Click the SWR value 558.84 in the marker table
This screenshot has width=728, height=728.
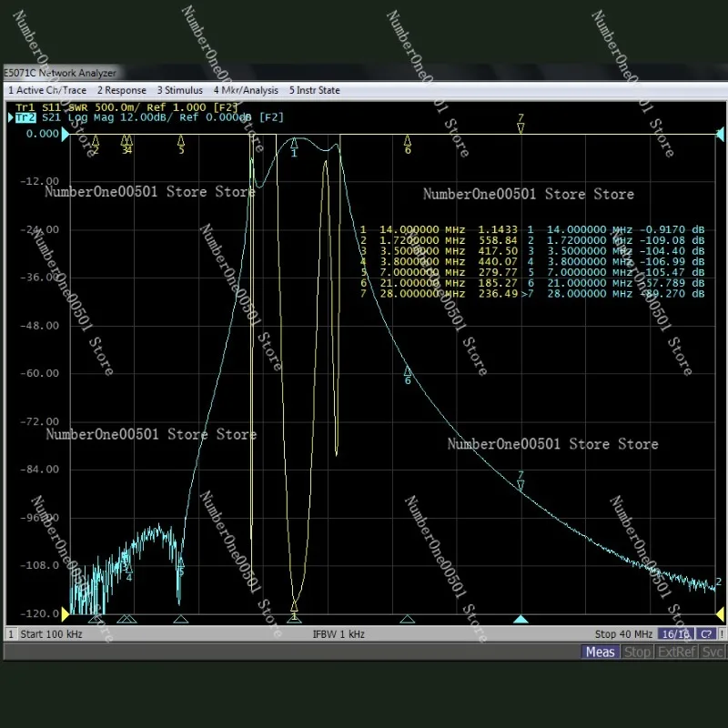click(498, 240)
